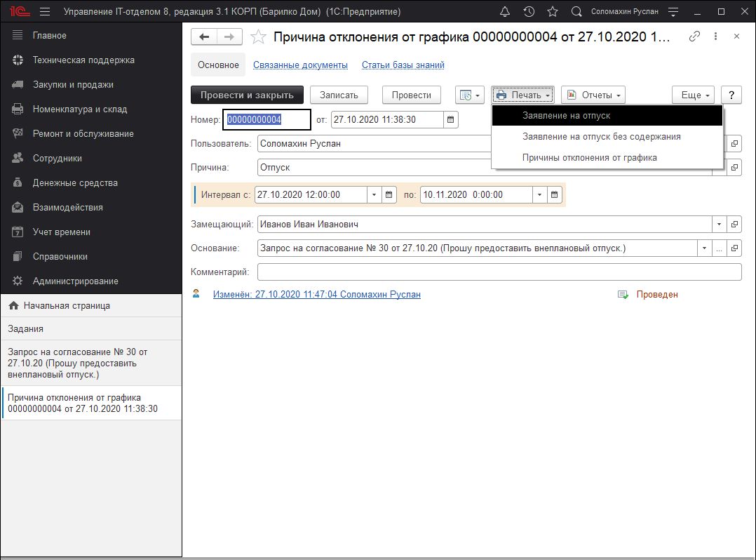
Task: Copy document link via chain icon
Action: [x=694, y=36]
